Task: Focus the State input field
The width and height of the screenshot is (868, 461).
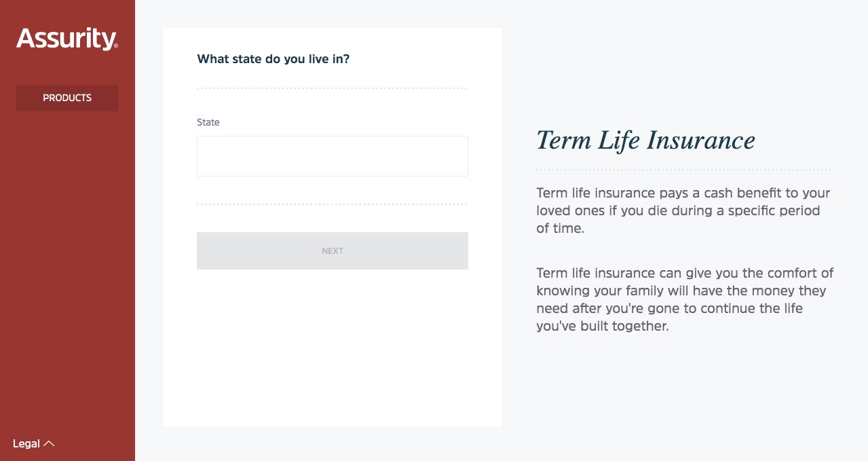Action: pyautogui.click(x=332, y=156)
